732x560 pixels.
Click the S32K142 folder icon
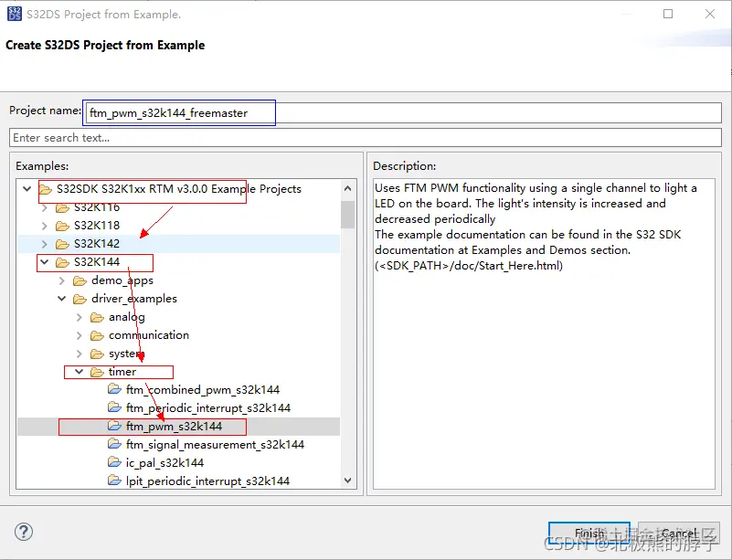pyautogui.click(x=62, y=244)
